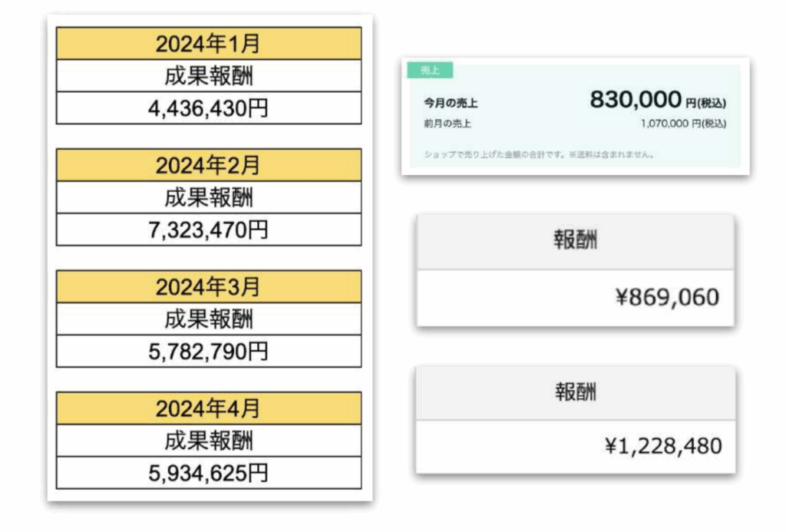
Task: Click 成果報酬 label under 2024年4月
Action: coord(208,441)
